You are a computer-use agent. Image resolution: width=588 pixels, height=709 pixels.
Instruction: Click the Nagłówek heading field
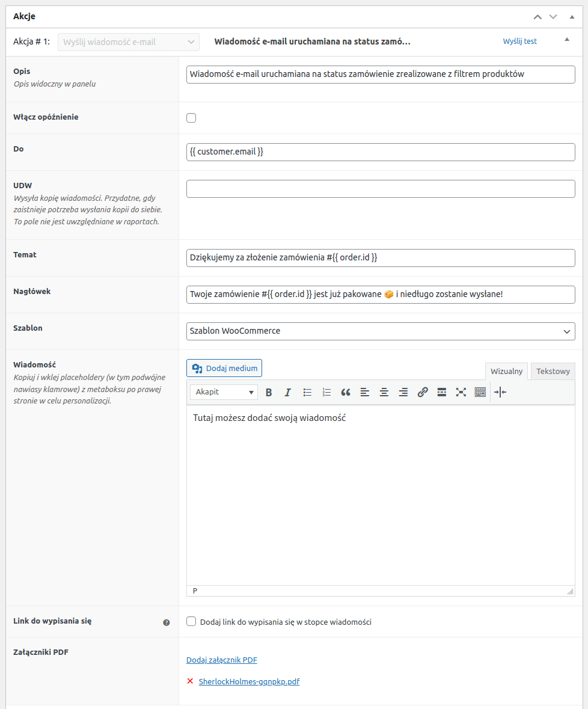pyautogui.click(x=381, y=294)
